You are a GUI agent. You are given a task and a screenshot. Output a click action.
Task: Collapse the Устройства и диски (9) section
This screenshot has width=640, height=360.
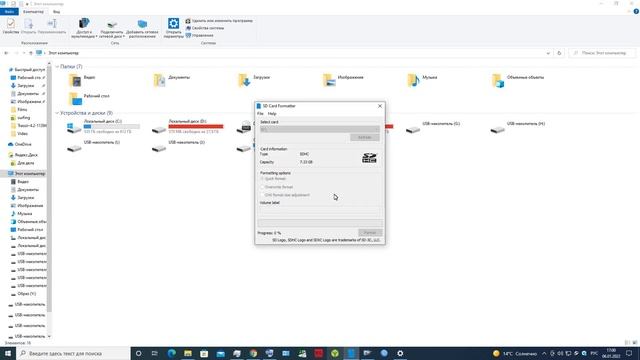pos(58,113)
